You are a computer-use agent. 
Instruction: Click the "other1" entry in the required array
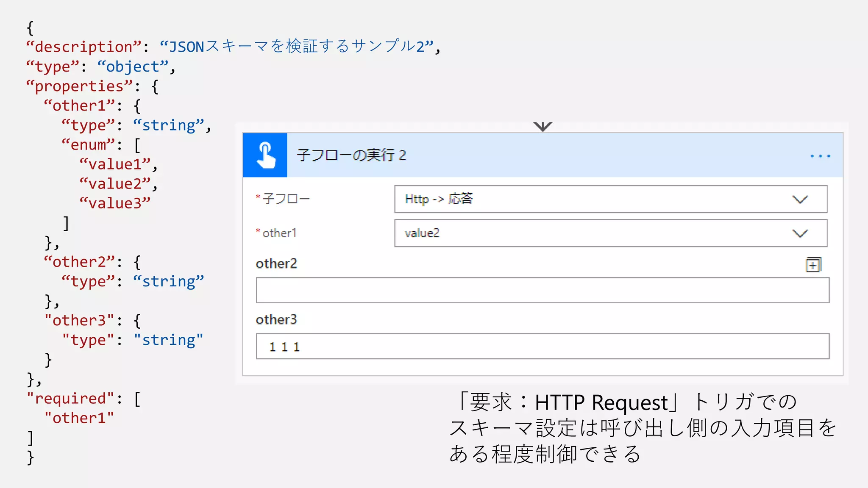tap(79, 418)
